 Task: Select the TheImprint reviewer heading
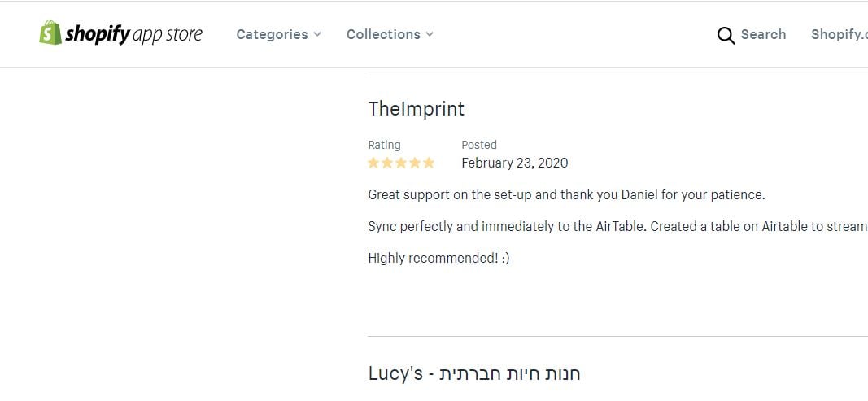click(417, 108)
